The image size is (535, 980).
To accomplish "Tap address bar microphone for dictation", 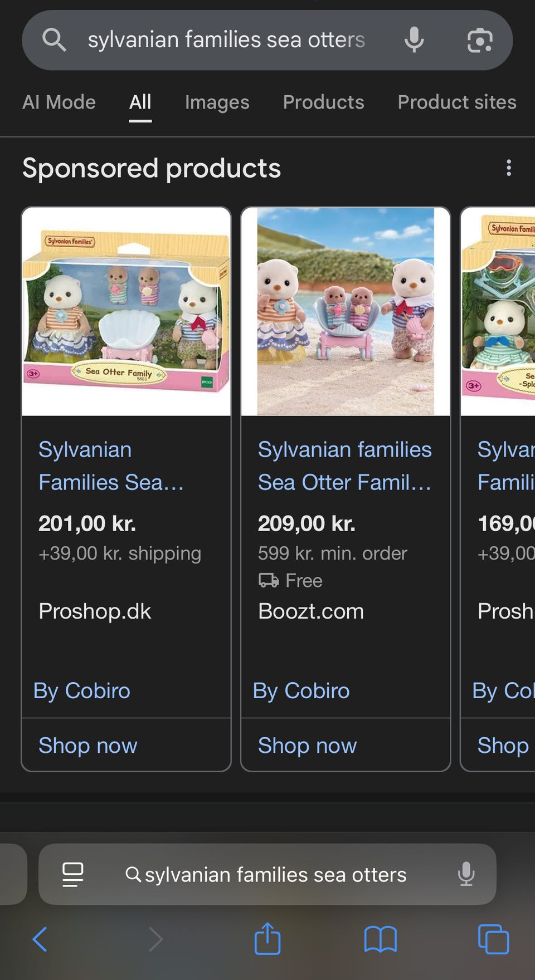I will click(x=466, y=874).
